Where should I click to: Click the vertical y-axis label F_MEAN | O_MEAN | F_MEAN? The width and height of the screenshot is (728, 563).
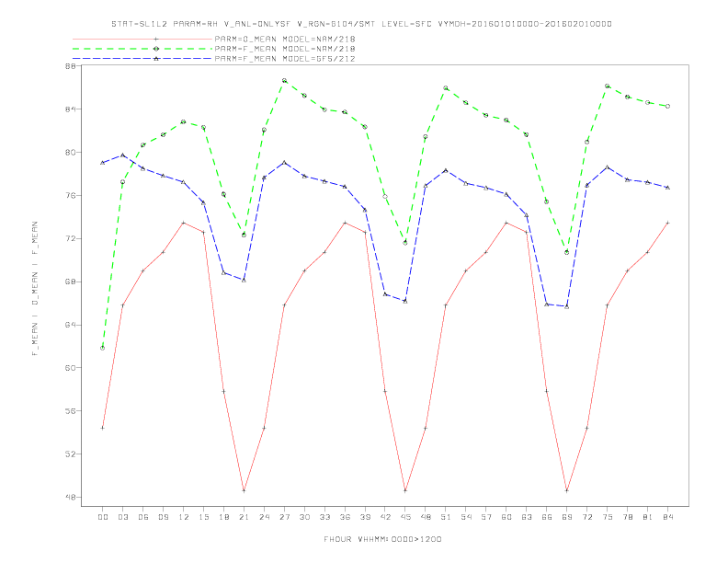35,289
